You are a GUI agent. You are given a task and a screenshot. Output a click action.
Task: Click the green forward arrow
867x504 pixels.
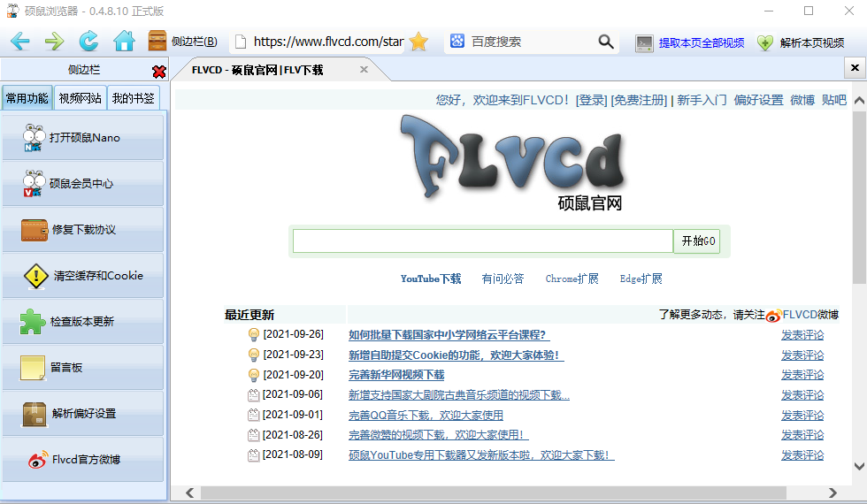click(54, 42)
